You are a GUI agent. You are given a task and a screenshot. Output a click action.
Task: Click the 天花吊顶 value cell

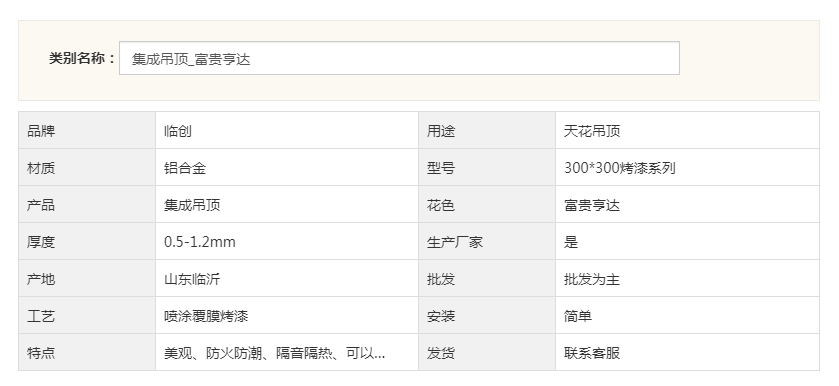[x=688, y=131]
